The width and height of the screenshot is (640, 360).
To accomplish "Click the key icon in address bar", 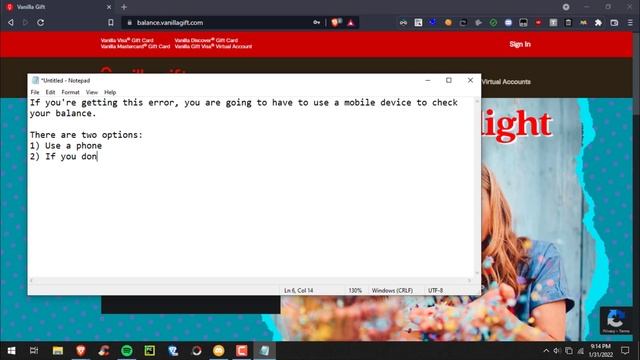I will [x=316, y=22].
